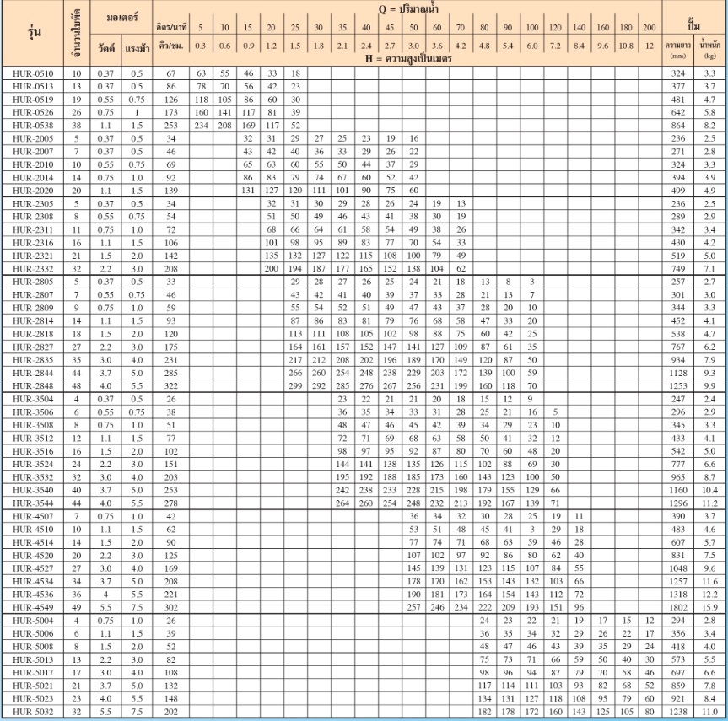Click pump length 1296 in HUR-3544 row
Image resolution: width=728 pixels, height=721 pixels.
[x=678, y=503]
